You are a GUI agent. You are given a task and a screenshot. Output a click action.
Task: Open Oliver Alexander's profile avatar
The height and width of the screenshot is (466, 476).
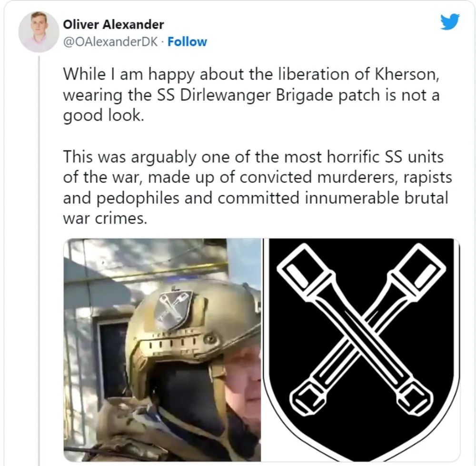point(39,32)
